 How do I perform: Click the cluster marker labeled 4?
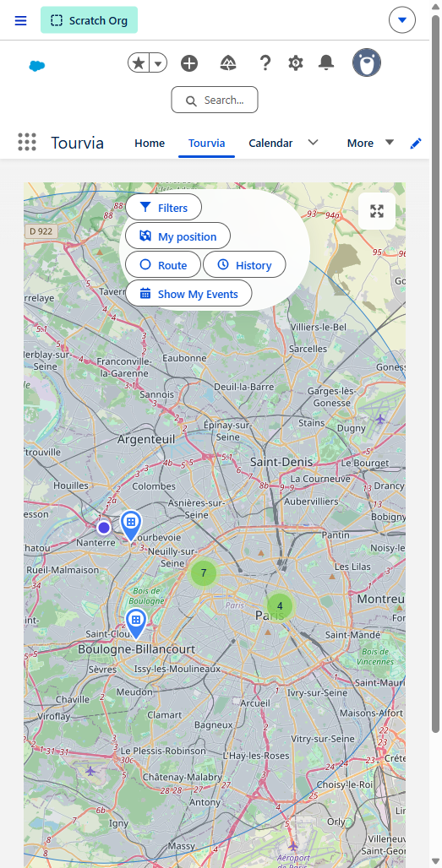click(280, 605)
